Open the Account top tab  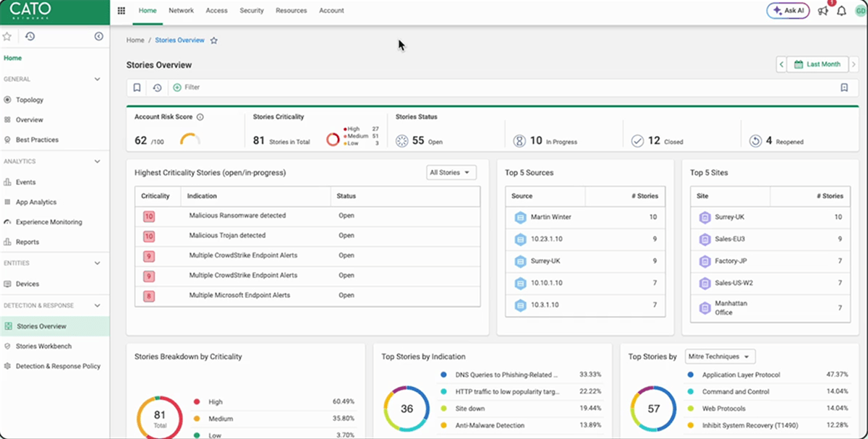tap(331, 11)
